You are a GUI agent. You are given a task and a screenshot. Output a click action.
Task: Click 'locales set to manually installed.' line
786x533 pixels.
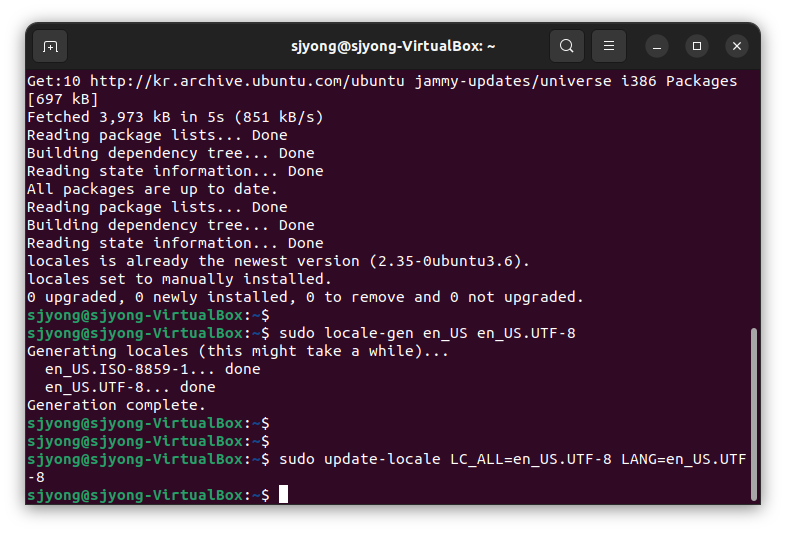(179, 279)
